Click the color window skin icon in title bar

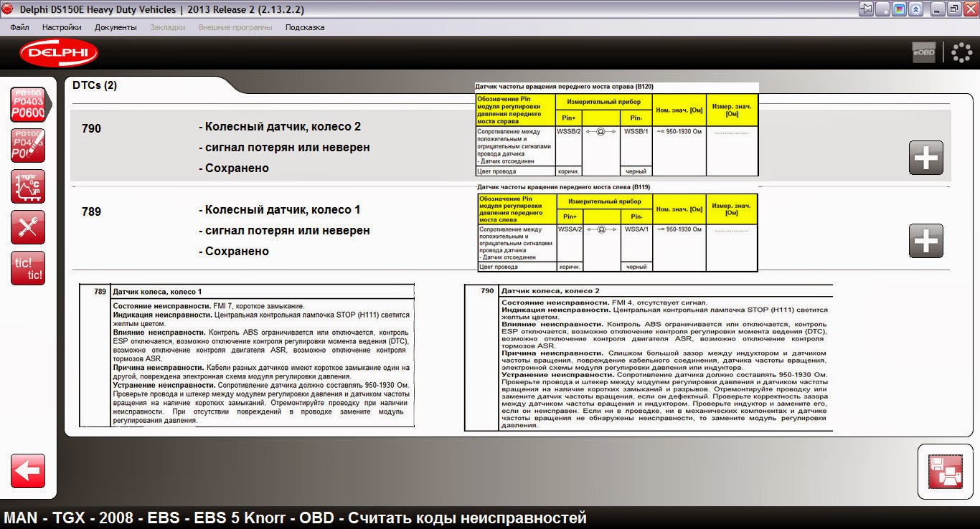pyautogui.click(x=900, y=9)
